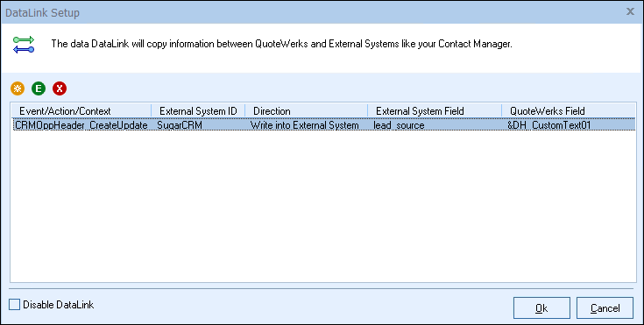The image size is (644, 325).
Task: Click the External System Field column header
Action: click(x=435, y=111)
